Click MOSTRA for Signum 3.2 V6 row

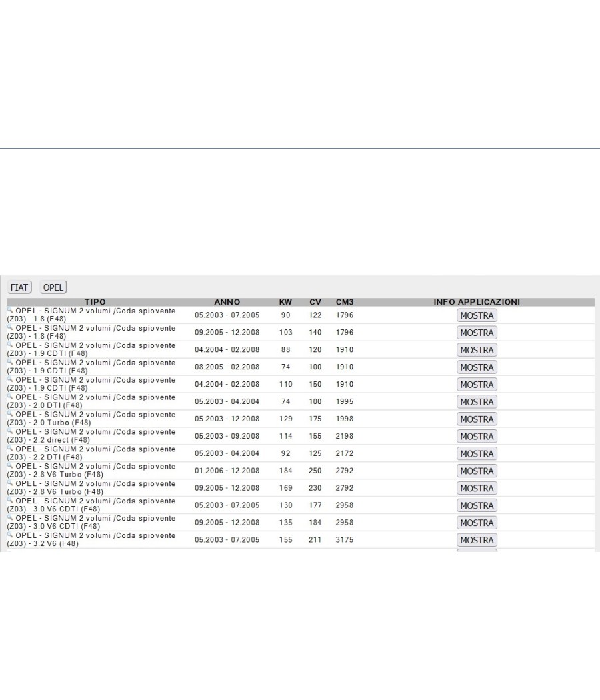[x=477, y=540]
